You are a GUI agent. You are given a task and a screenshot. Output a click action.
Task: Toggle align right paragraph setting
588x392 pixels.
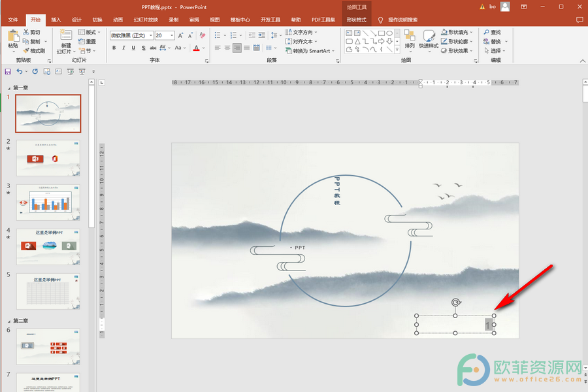[x=237, y=48]
